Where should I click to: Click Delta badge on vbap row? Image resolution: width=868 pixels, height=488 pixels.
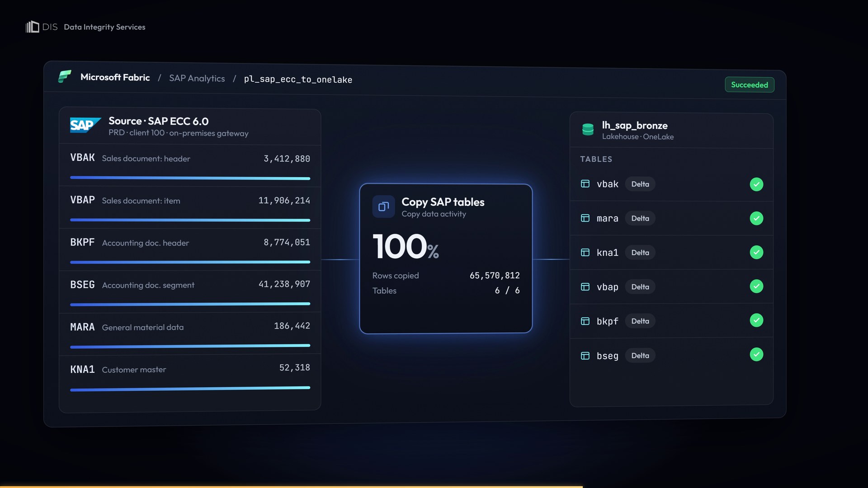pos(640,287)
